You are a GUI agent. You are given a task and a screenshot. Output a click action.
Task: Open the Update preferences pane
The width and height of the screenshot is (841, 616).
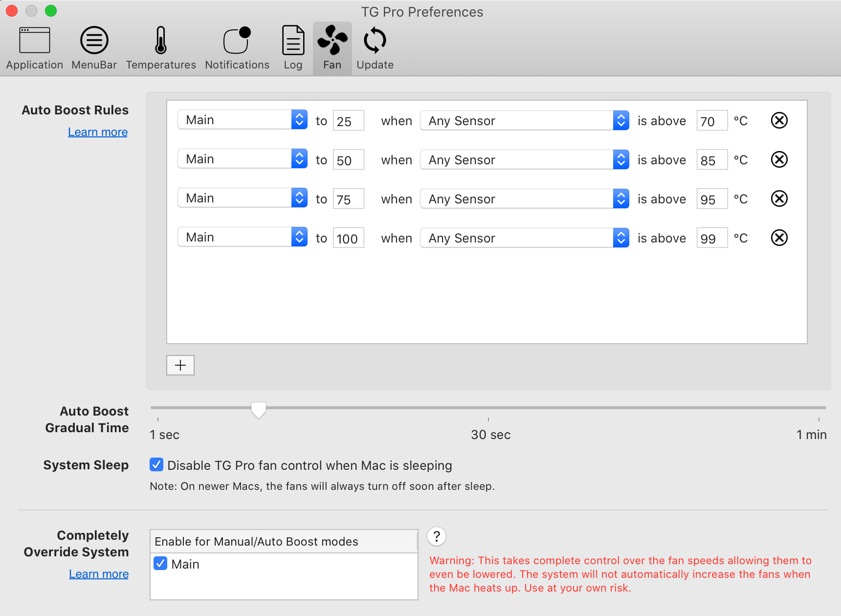(x=375, y=48)
